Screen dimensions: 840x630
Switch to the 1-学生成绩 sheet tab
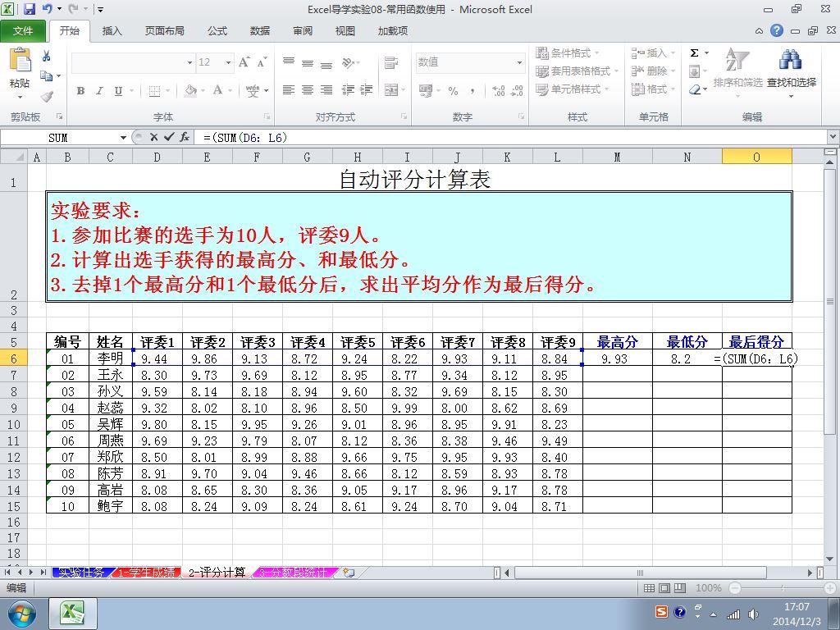(146, 573)
